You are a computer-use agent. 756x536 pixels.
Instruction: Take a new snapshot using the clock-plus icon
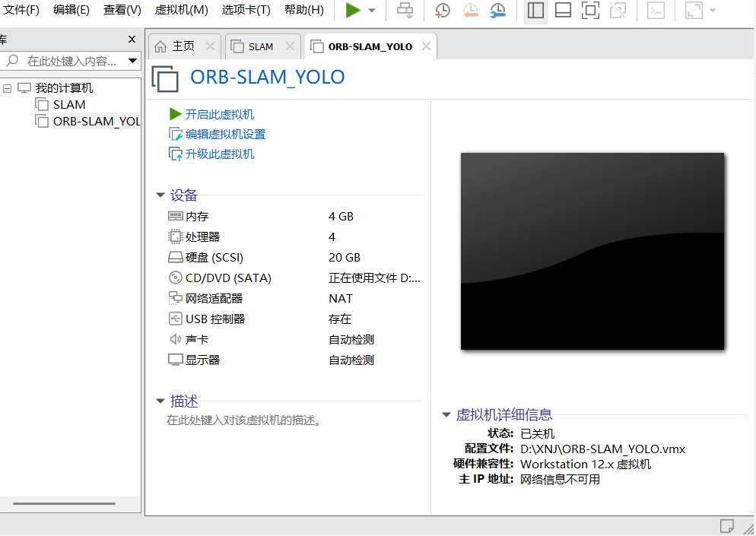pos(442,11)
